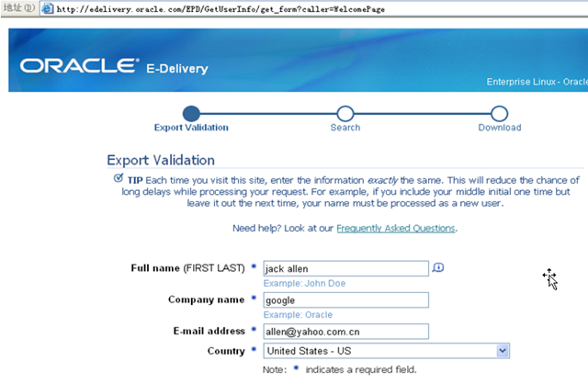Click the 'Download' step label

tap(499, 128)
